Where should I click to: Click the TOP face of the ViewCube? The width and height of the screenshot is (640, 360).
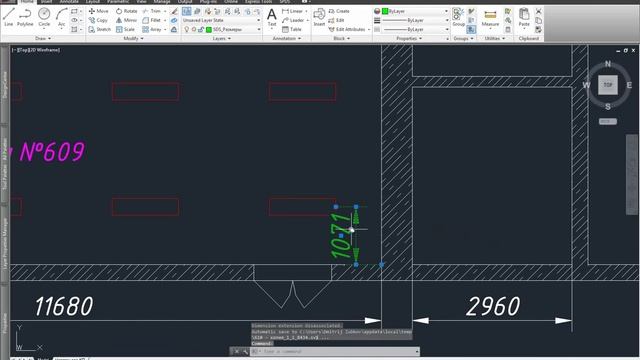(x=608, y=85)
